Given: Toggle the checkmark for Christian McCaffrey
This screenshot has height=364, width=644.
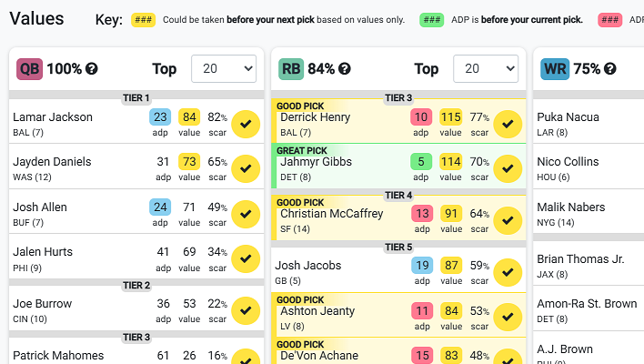Looking at the screenshot, I should click(508, 221).
